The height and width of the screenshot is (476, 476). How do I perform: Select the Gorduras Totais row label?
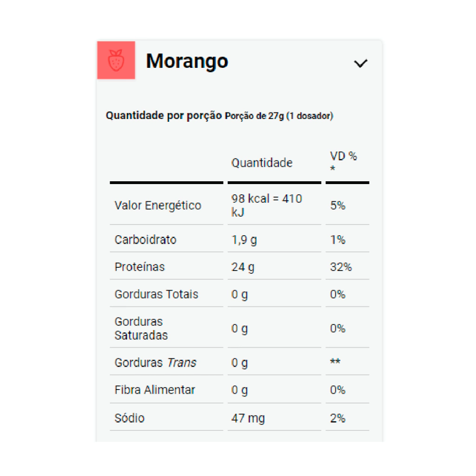tap(156, 294)
